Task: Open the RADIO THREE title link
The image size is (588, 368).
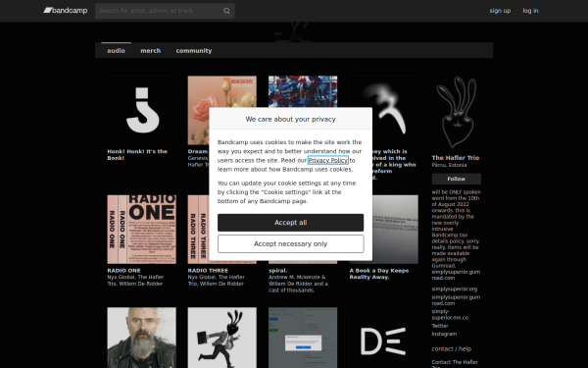Action: click(x=208, y=271)
